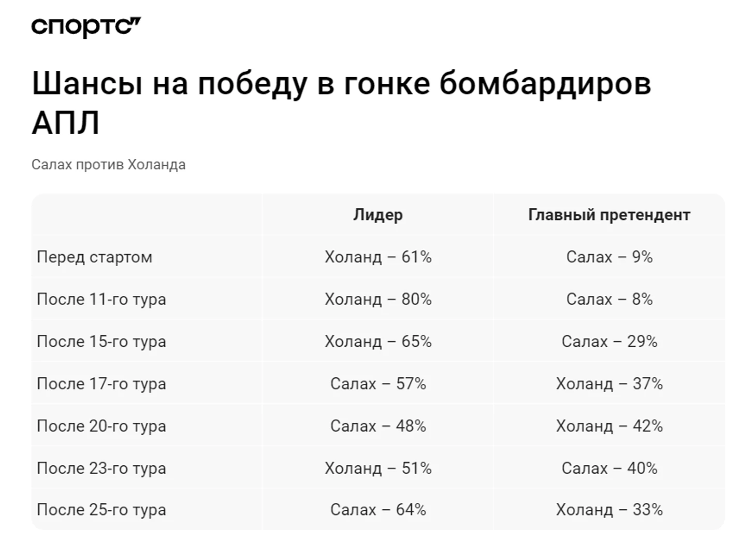Click the headline about Шансы на победу
Screen dimensions: 756x545
[341, 102]
